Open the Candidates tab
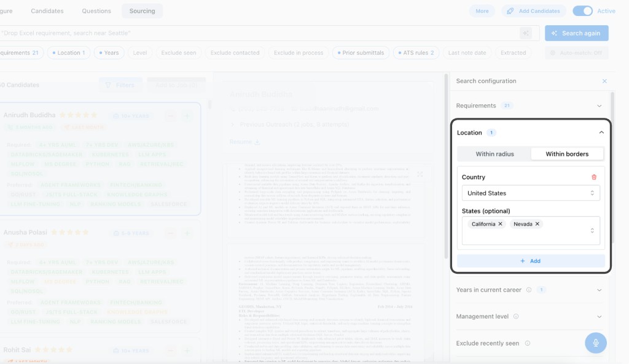The image size is (629, 364). tap(47, 11)
